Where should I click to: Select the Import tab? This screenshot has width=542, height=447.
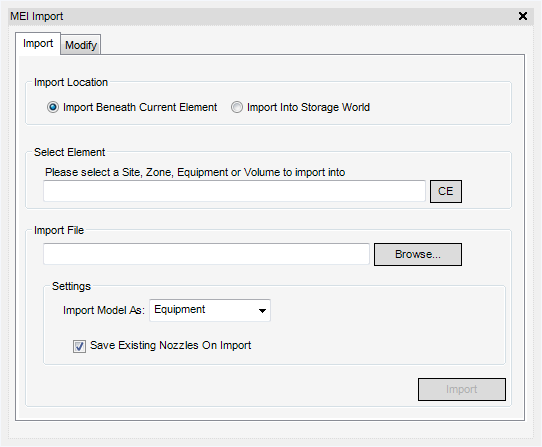(x=38, y=44)
